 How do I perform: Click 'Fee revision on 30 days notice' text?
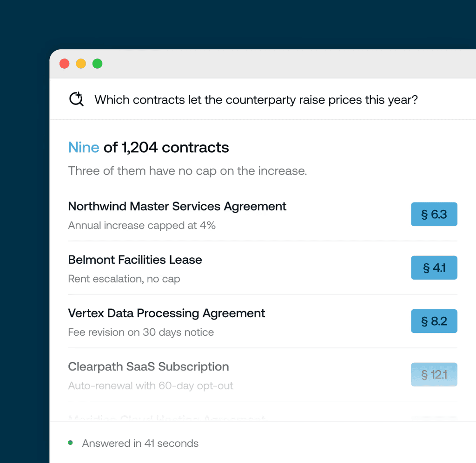tap(141, 332)
